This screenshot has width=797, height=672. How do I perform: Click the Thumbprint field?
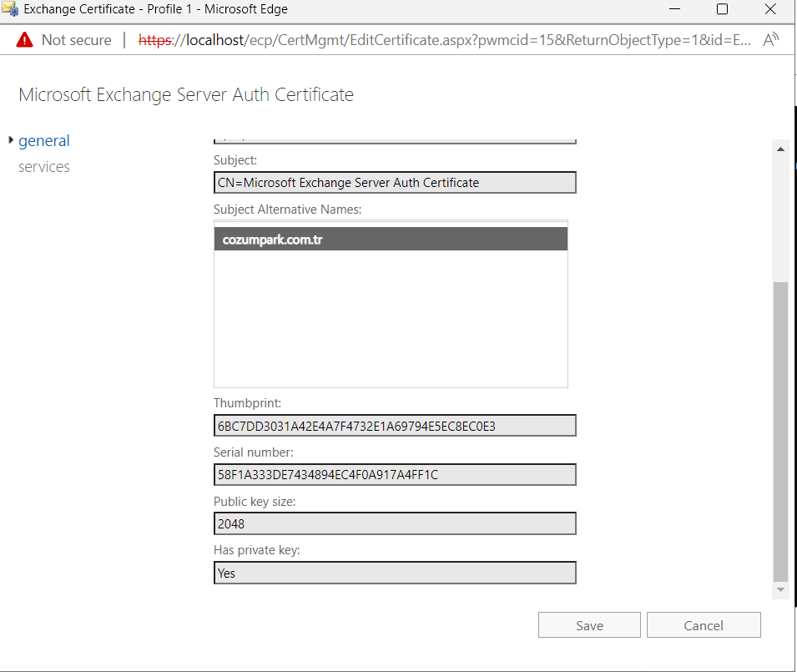tap(395, 426)
